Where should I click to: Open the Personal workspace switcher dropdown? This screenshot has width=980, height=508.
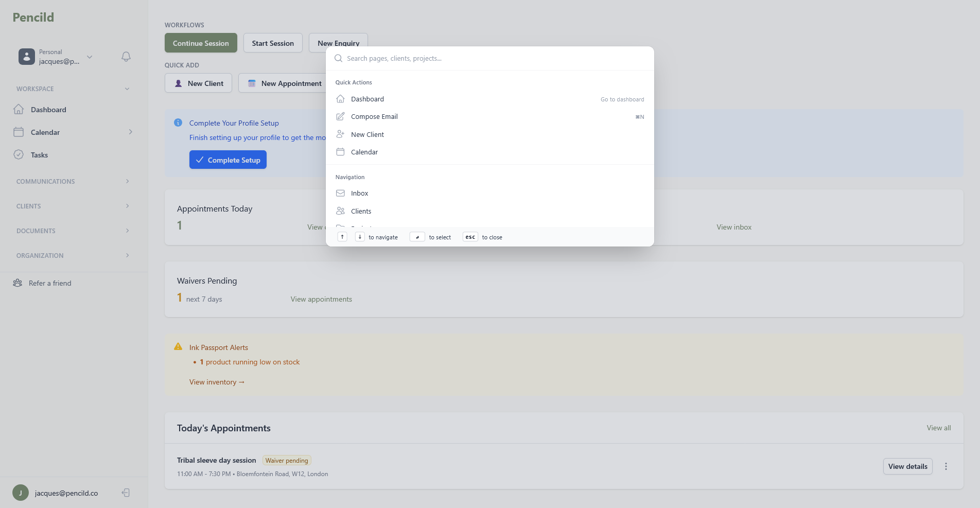tap(90, 57)
